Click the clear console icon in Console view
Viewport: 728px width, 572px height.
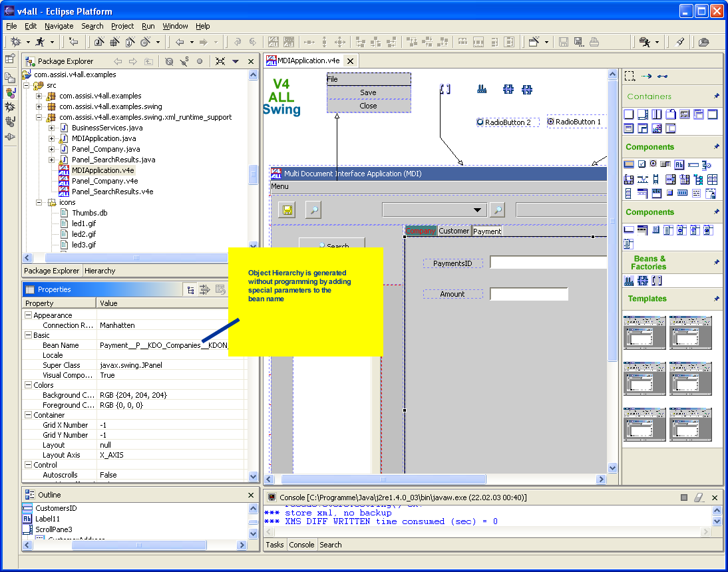[x=697, y=498]
